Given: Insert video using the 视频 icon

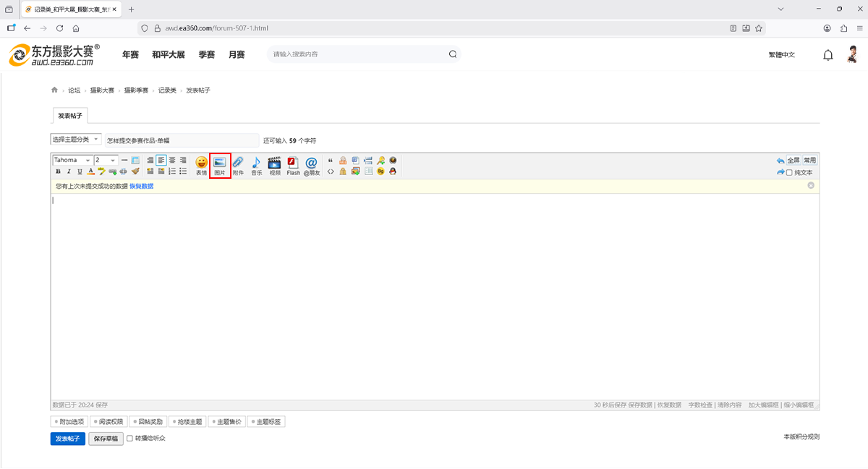Looking at the screenshot, I should tap(275, 166).
